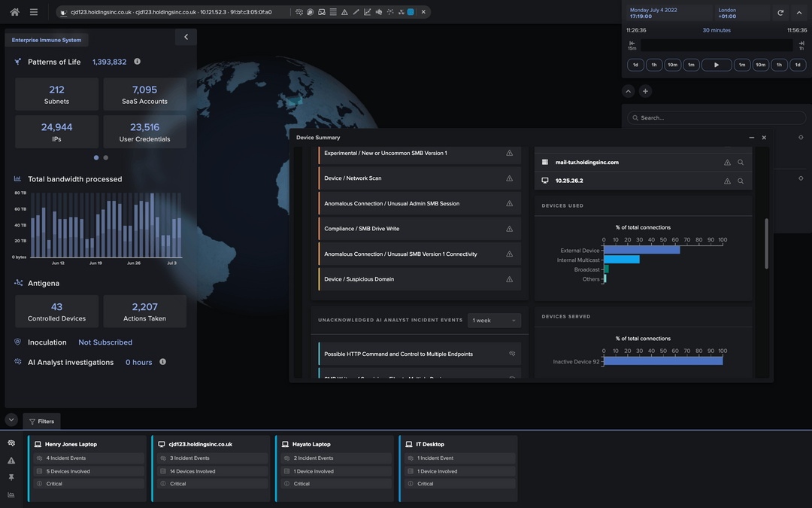Click the graph chart icon in the top toolbar
Image resolution: width=812 pixels, height=508 pixels.
tap(368, 12)
